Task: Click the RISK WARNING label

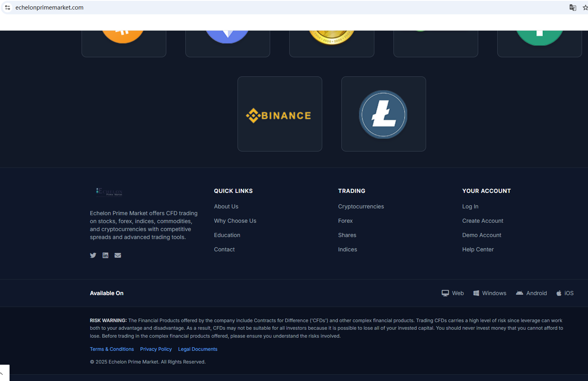Action: (x=108, y=321)
